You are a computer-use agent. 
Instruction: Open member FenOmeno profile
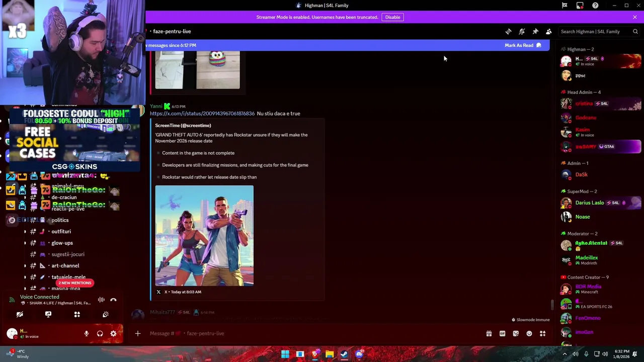(x=601, y=318)
